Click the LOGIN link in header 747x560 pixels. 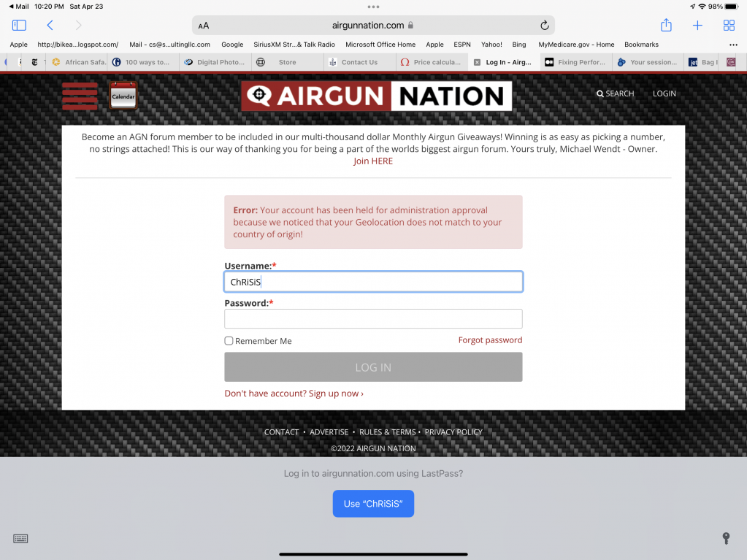pyautogui.click(x=664, y=93)
